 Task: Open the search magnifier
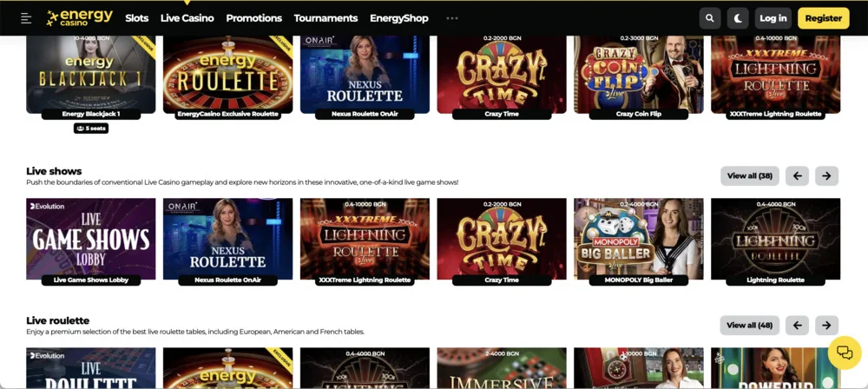point(710,18)
